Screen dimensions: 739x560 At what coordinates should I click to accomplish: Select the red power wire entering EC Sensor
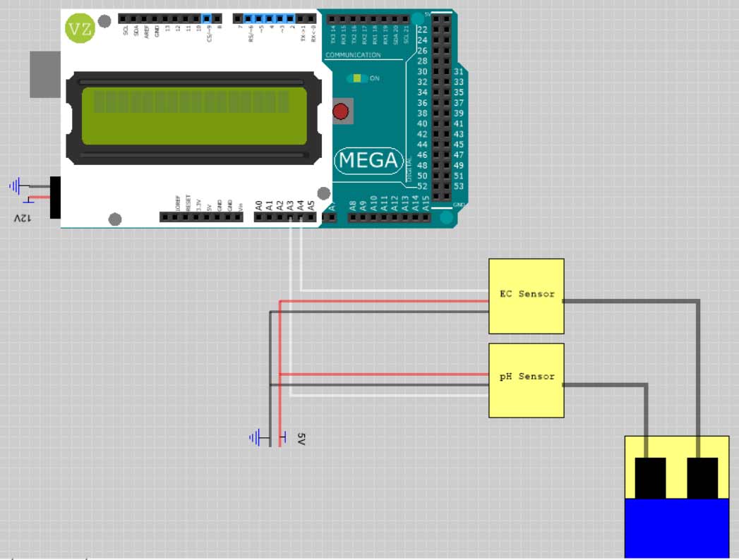[x=384, y=301]
